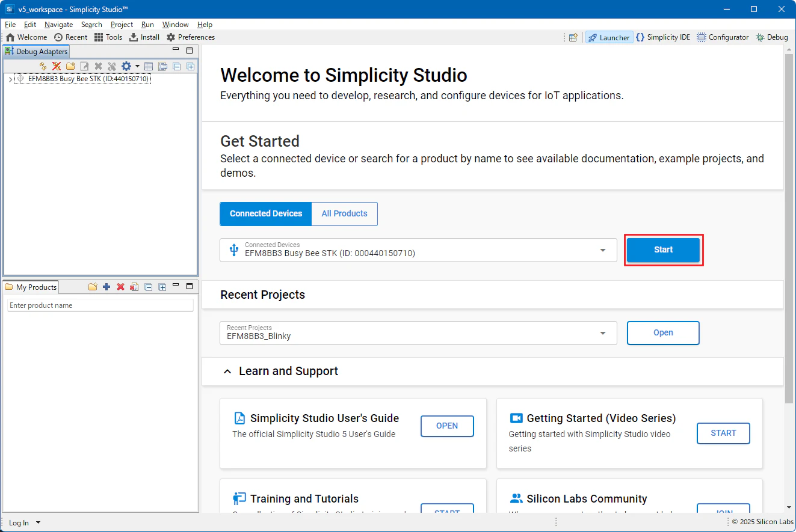
Task: Open the File menu
Action: 10,25
